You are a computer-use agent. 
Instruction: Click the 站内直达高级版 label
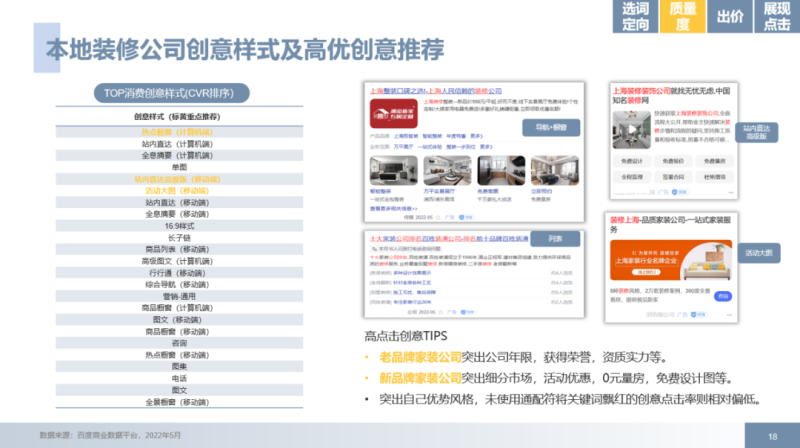click(x=757, y=132)
